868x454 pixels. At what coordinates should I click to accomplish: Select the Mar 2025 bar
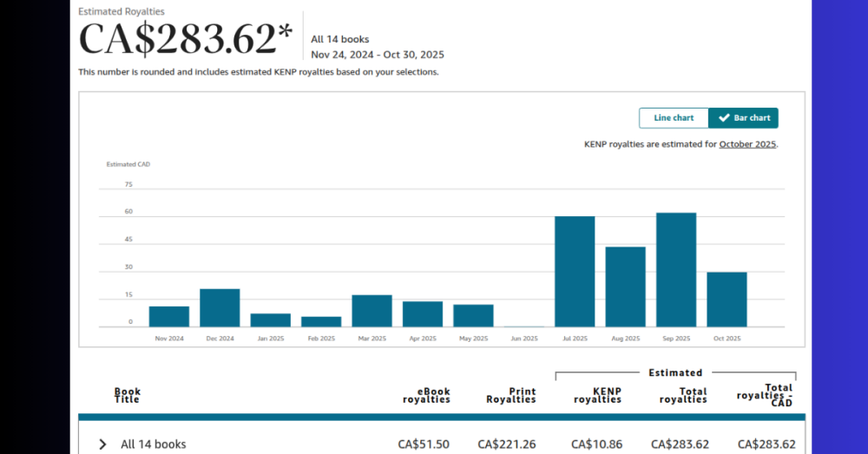(372, 311)
